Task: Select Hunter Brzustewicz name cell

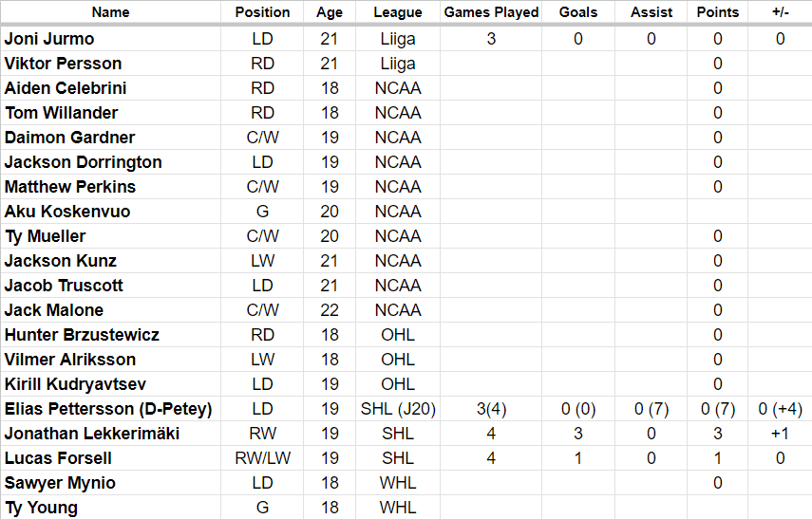Action: (82, 335)
